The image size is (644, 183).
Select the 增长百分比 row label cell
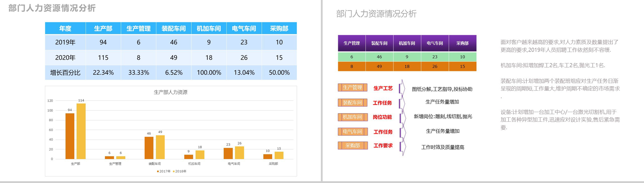(65, 72)
